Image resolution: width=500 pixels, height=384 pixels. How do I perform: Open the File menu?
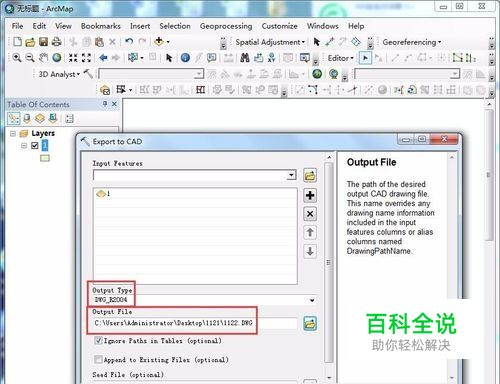click(x=17, y=26)
